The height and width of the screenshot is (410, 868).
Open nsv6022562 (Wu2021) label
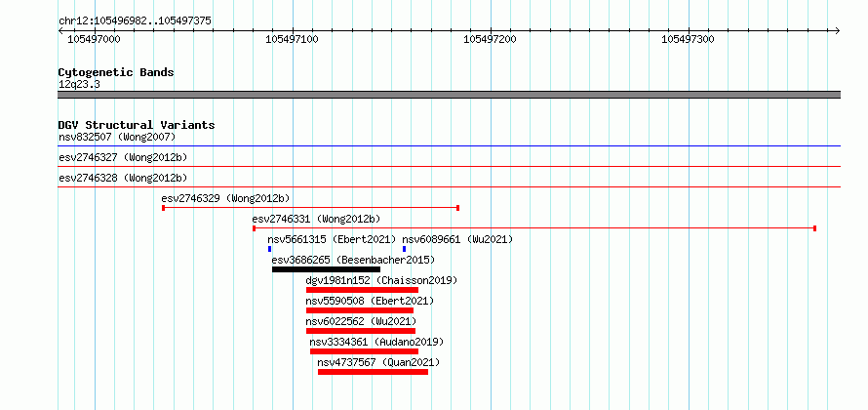pyautogui.click(x=361, y=321)
